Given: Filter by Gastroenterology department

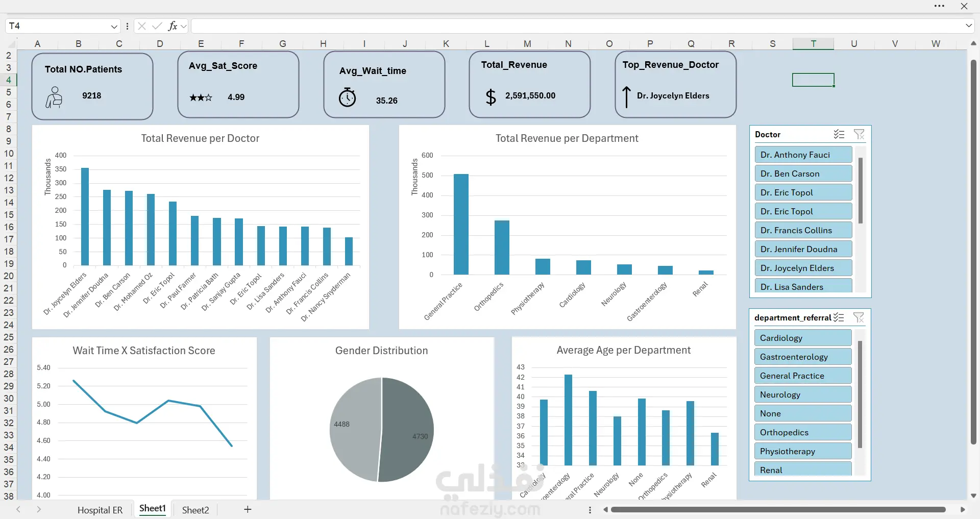Looking at the screenshot, I should 803,357.
